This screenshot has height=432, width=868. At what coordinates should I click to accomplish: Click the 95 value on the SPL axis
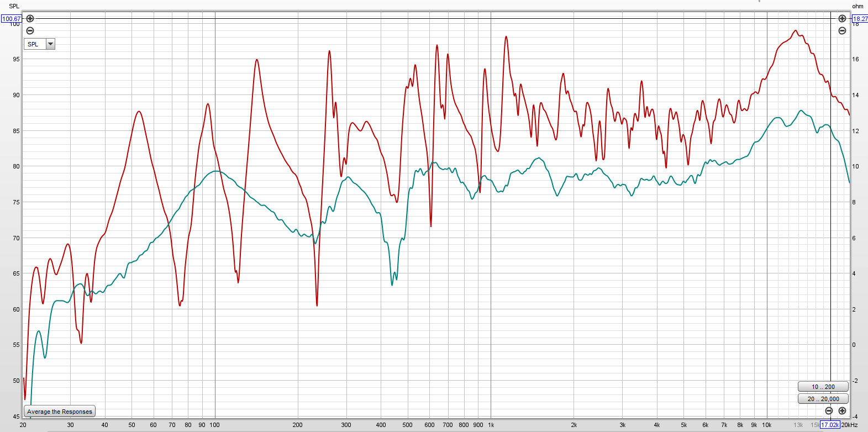(16, 59)
